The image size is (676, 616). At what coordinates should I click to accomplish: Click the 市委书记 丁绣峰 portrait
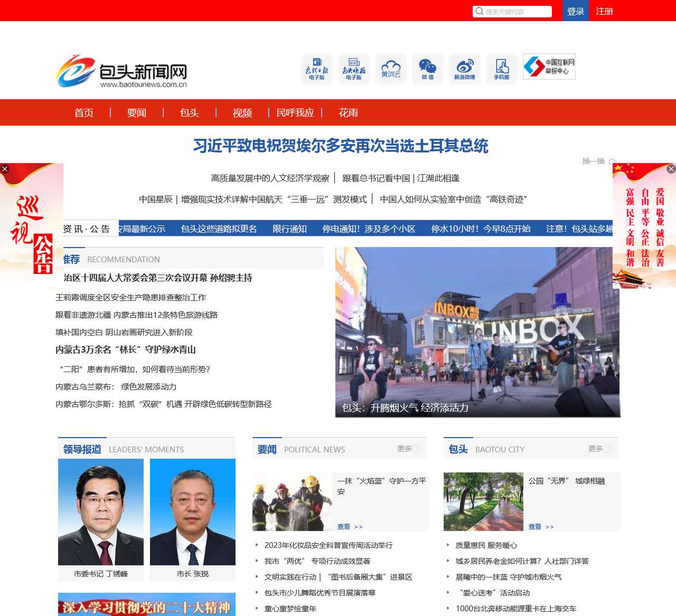(x=101, y=512)
